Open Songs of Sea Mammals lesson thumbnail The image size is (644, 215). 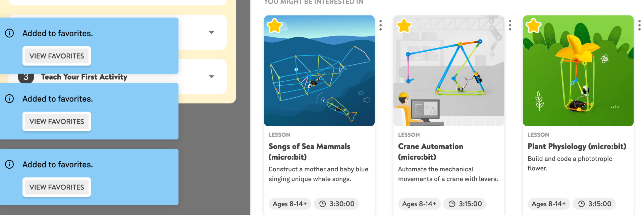point(319,71)
